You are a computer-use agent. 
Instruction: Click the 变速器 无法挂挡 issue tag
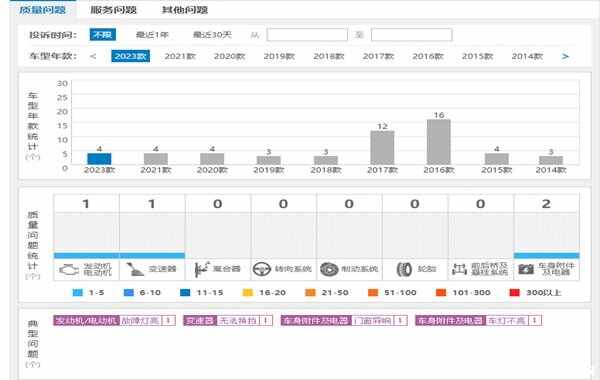pos(228,320)
